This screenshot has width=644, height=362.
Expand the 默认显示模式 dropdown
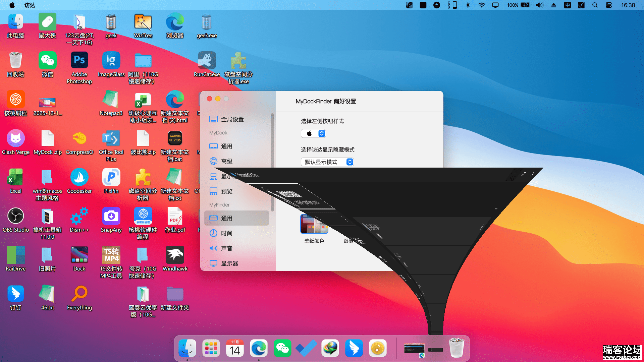[327, 162]
